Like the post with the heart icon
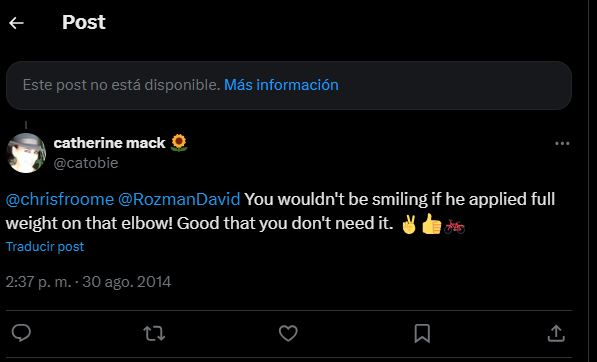 pos(288,333)
